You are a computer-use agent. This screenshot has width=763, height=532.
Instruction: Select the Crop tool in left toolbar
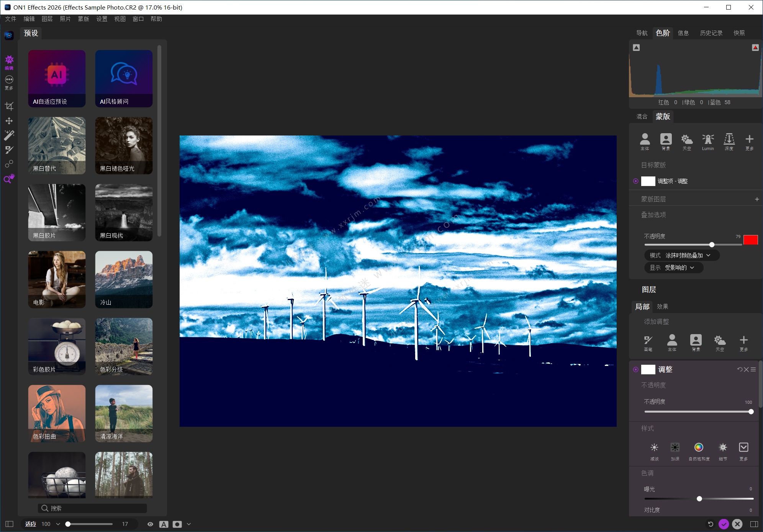9,106
